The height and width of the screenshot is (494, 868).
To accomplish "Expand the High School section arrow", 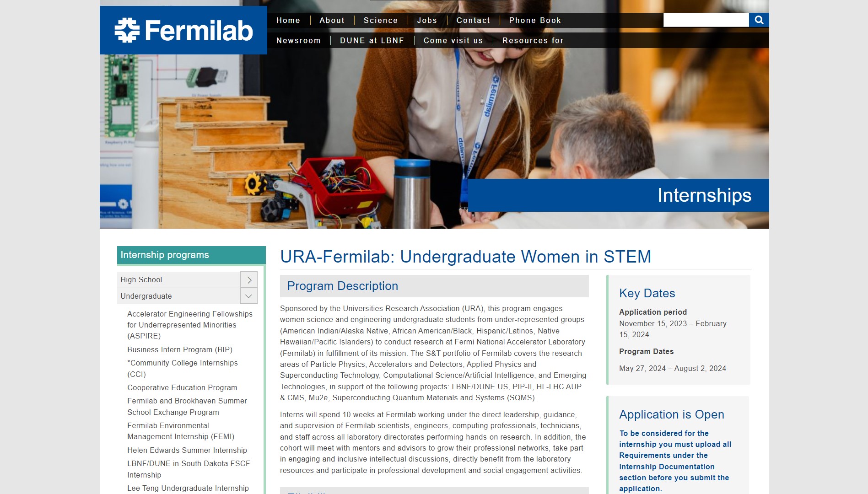I will pos(249,280).
